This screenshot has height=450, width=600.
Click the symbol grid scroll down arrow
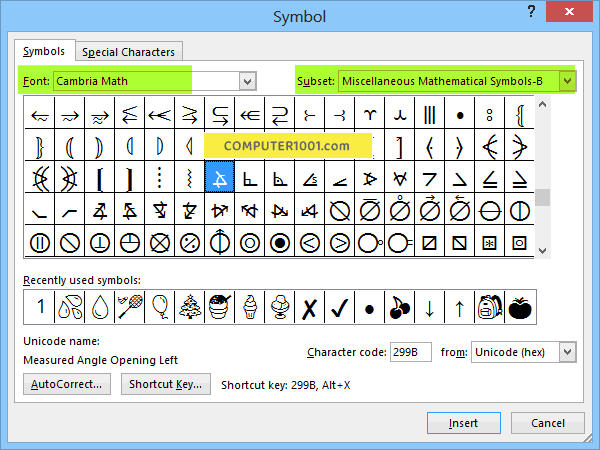pyautogui.click(x=542, y=251)
